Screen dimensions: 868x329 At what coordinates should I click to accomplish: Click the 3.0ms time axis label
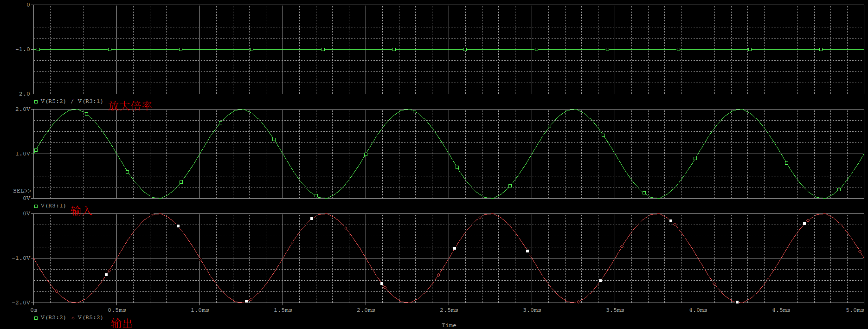532,310
